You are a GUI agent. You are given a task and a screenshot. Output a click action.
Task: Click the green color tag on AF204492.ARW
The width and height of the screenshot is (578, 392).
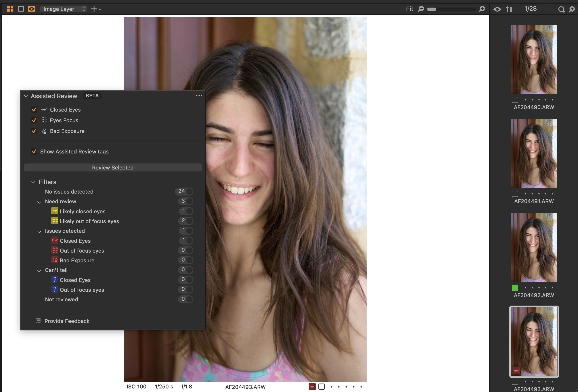[x=515, y=288]
